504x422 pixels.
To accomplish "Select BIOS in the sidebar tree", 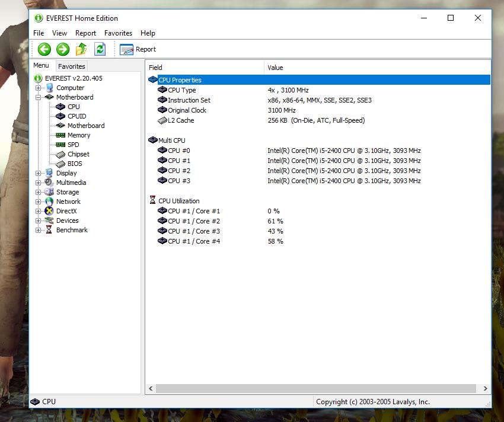I will click(75, 164).
